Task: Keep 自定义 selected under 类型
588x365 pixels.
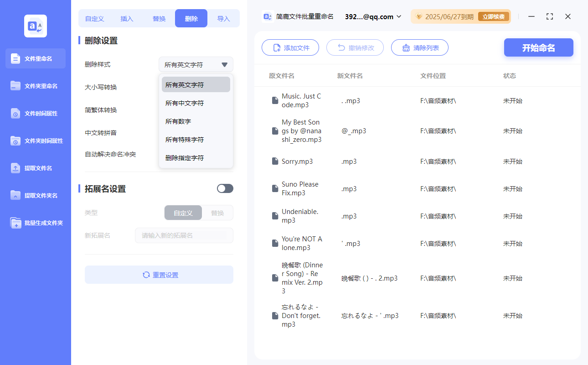Action: tap(183, 213)
